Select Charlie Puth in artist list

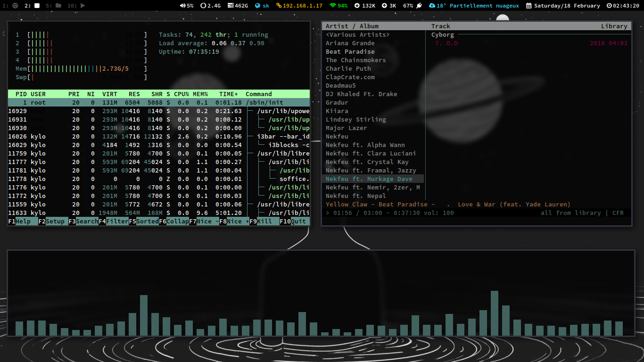[x=348, y=68]
